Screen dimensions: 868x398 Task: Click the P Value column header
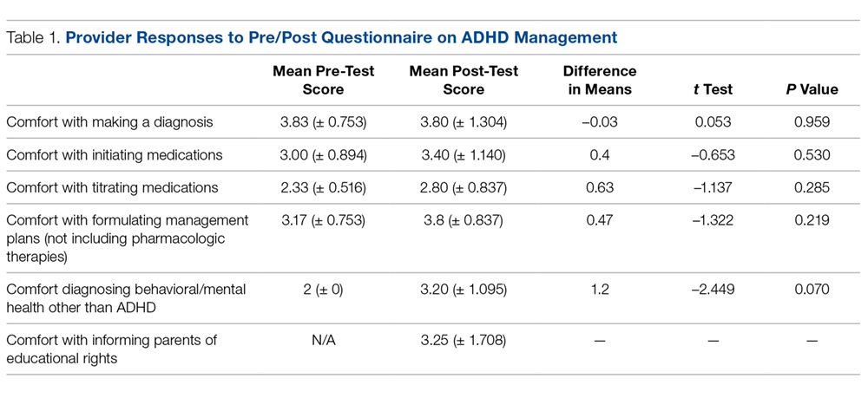[812, 88]
